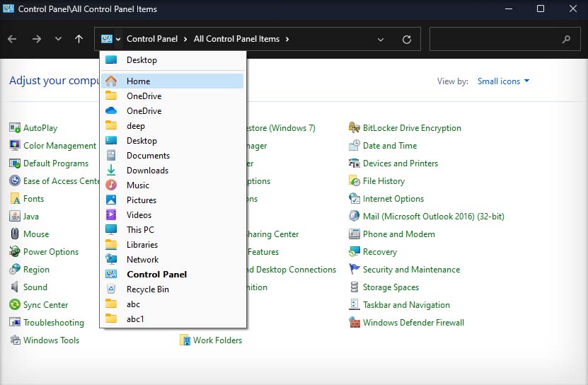Click the Recovery icon

tap(354, 251)
